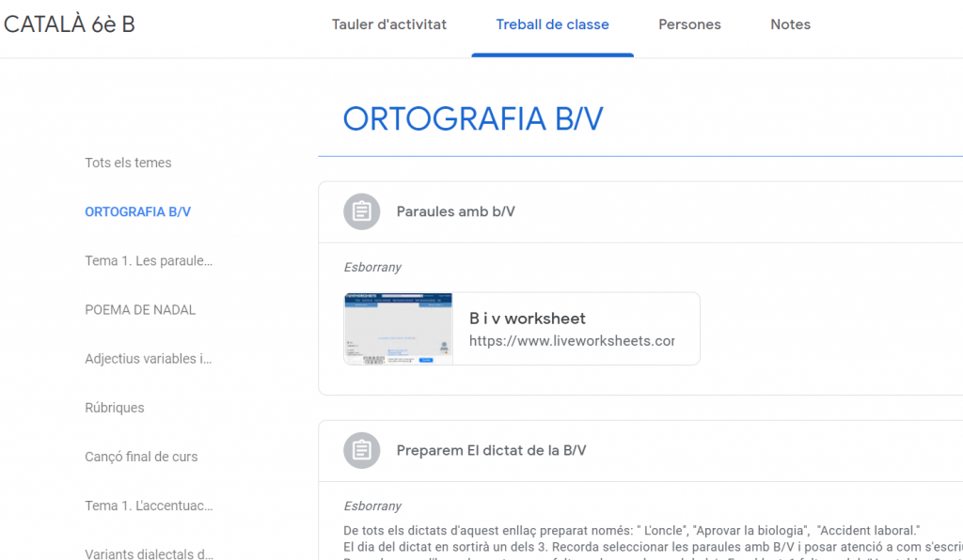Open Adjectius variables topic in sidebar

pos(149,359)
